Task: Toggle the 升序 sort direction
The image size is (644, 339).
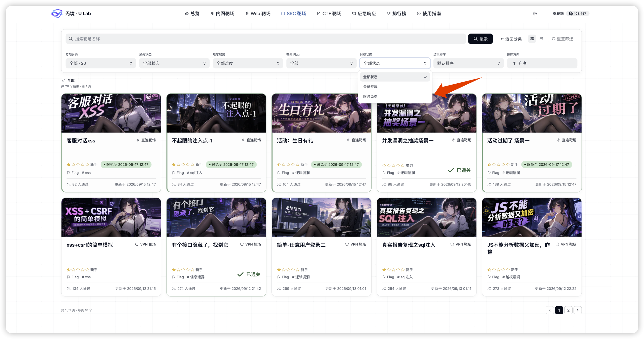Action: 542,63
